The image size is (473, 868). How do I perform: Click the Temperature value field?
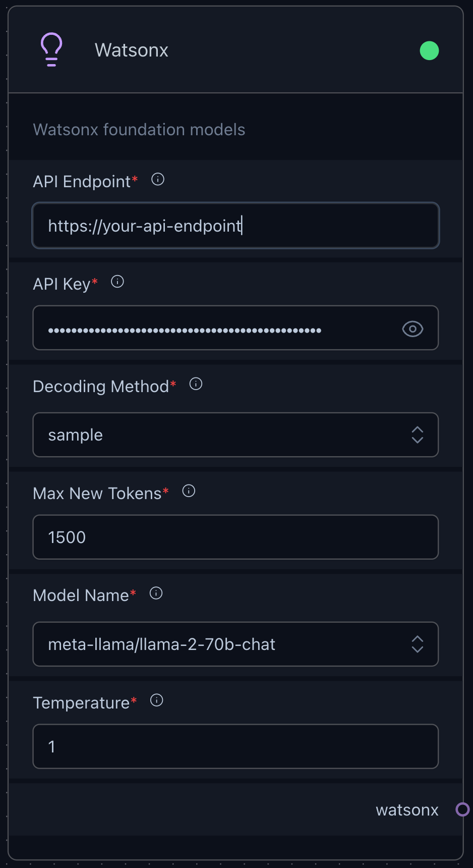click(235, 746)
